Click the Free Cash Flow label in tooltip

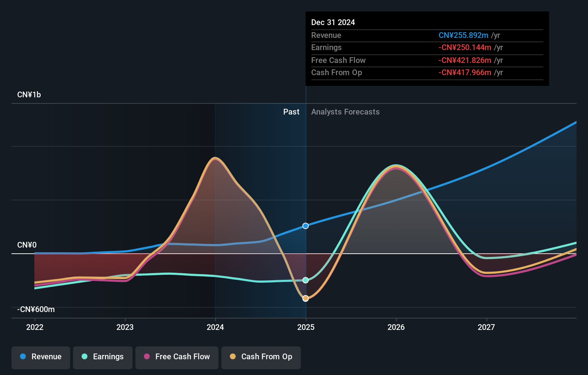[338, 60]
